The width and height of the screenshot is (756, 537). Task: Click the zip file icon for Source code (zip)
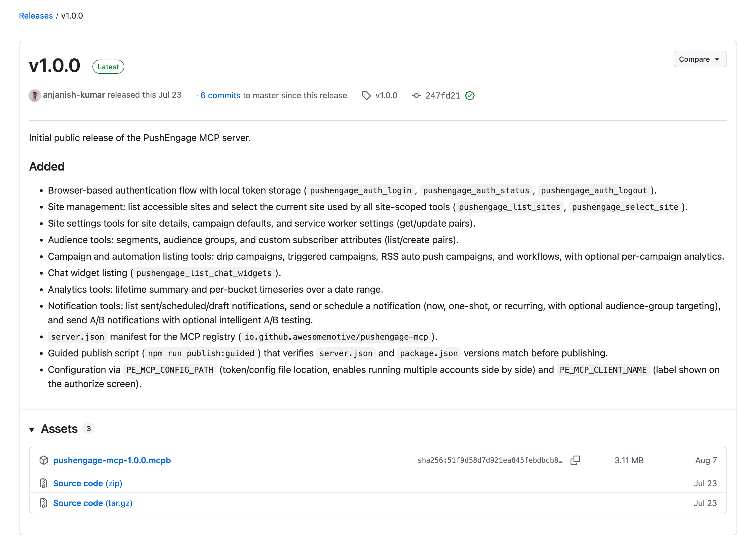pos(44,483)
